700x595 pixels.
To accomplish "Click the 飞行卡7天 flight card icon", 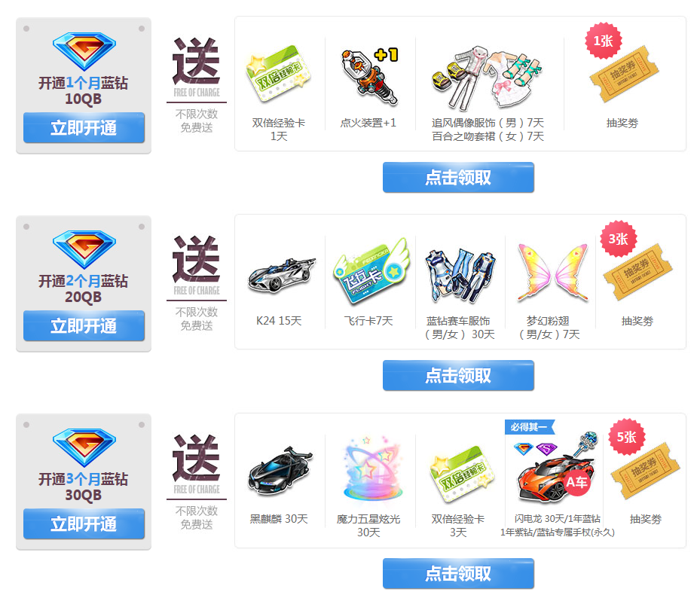I will click(x=370, y=270).
